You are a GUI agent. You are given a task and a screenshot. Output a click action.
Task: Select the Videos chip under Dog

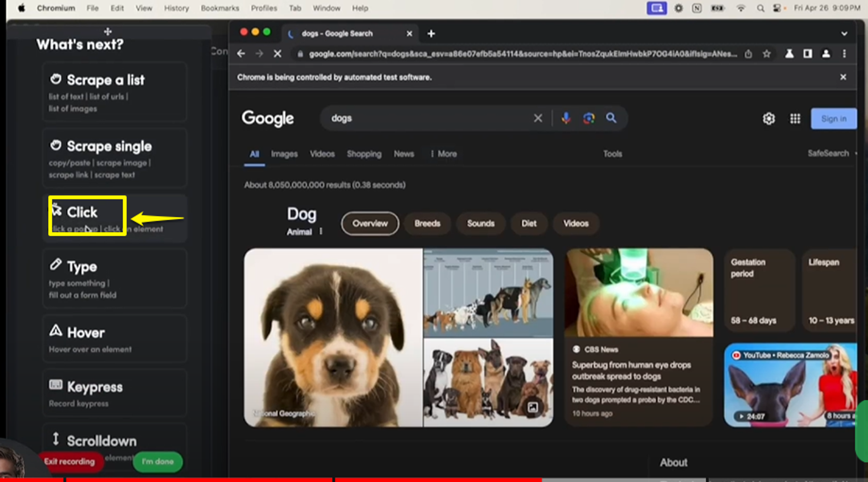coord(576,223)
